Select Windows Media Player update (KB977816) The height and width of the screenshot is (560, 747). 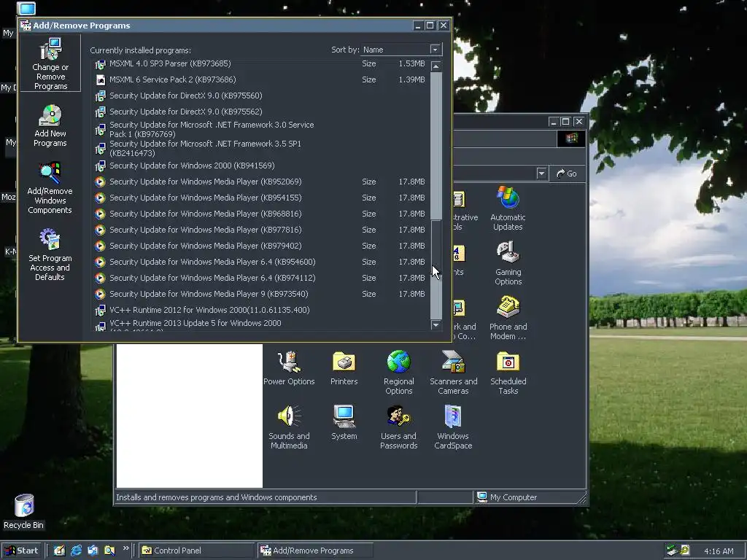coord(260,230)
